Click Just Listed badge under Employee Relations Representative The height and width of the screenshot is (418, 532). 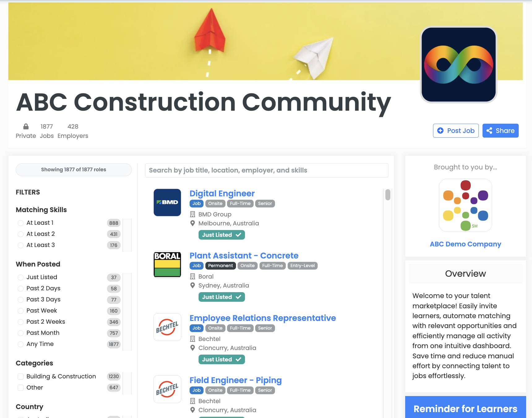[222, 360]
